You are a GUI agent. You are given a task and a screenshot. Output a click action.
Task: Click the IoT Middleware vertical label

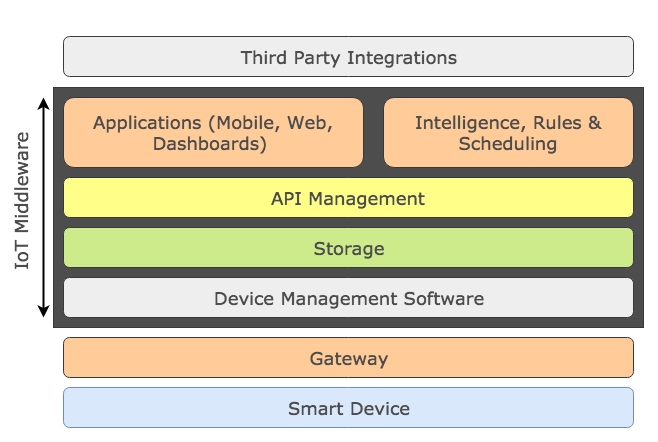point(22,200)
